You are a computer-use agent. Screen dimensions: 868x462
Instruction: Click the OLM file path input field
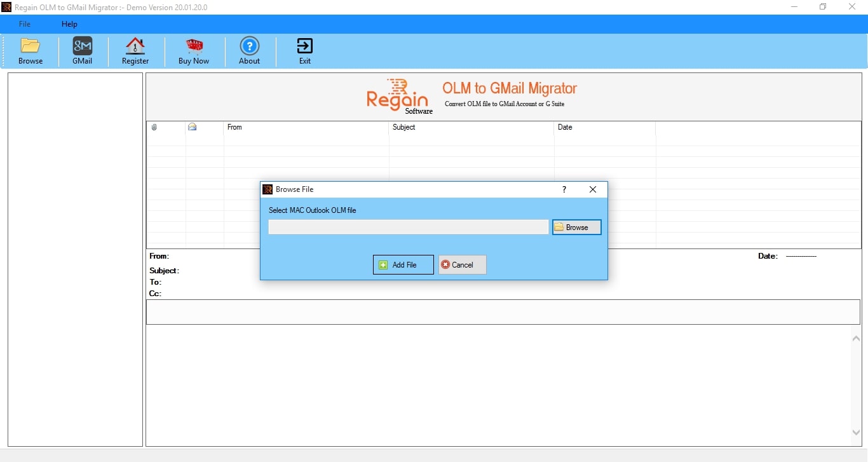(408, 227)
